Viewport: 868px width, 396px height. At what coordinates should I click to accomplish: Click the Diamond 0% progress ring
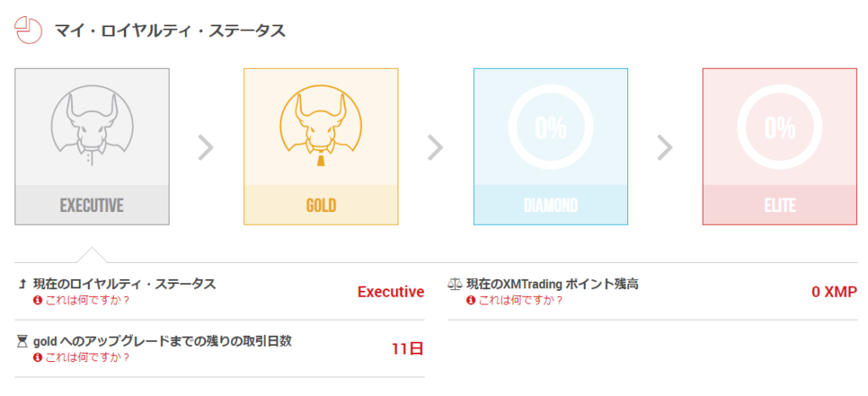550,127
